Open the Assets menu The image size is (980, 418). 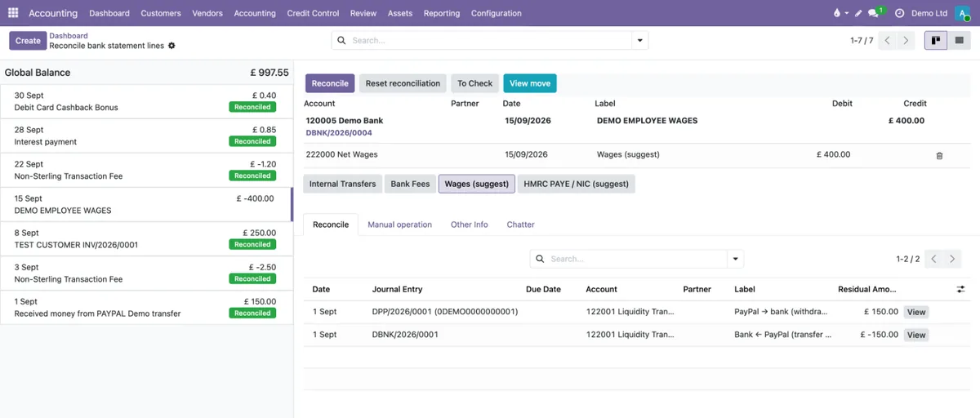(x=400, y=13)
